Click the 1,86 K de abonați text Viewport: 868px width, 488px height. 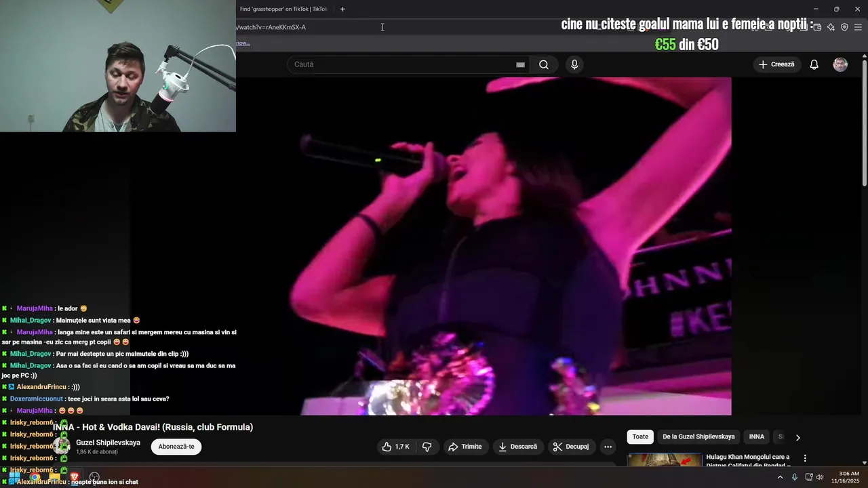(97, 451)
